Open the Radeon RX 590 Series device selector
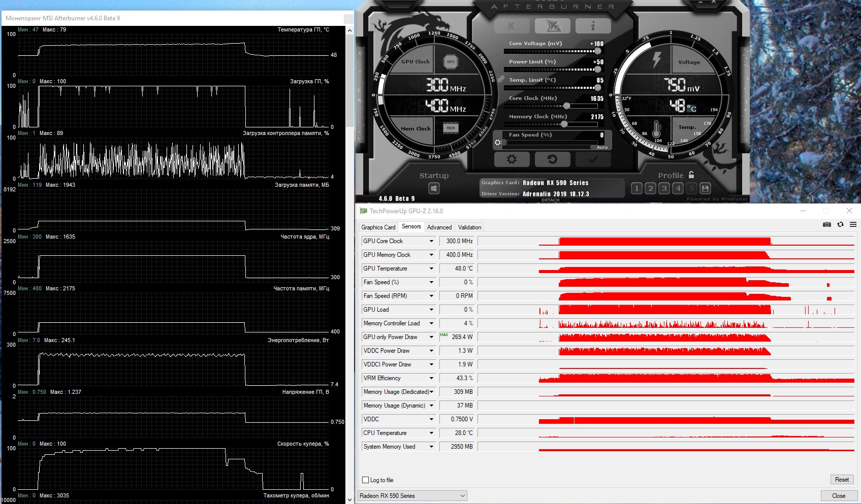The image size is (861, 504). (412, 496)
